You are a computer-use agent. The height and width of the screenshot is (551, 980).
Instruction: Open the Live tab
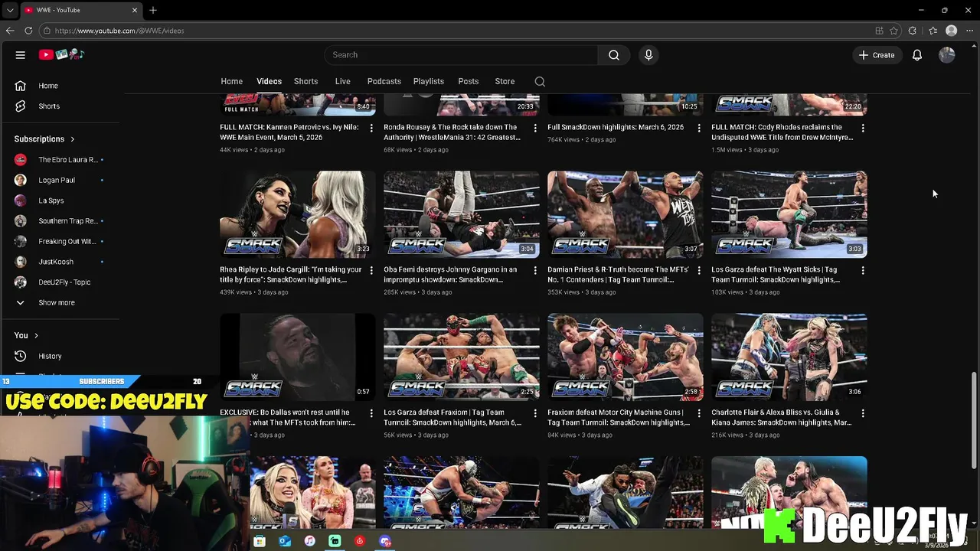[342, 81]
